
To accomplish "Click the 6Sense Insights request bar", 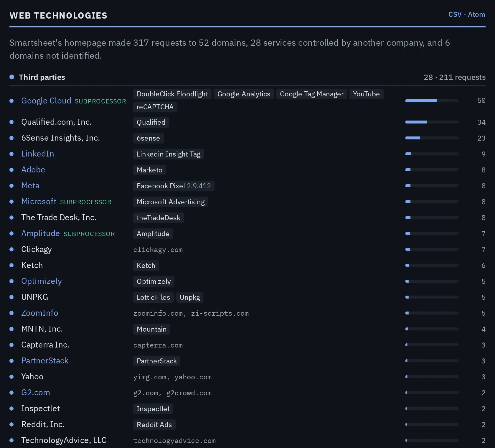I will 432,138.
